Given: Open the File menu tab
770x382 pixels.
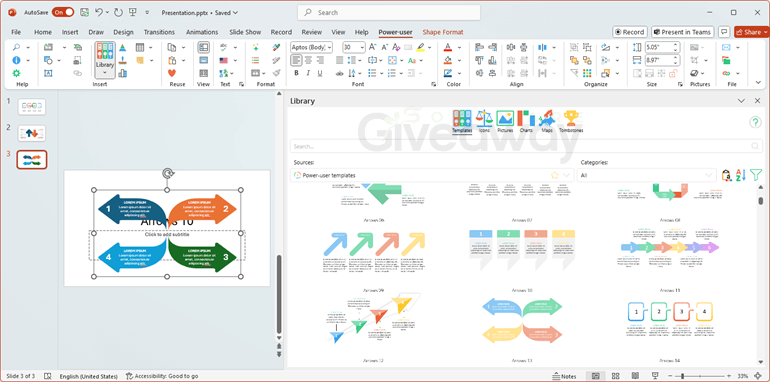Looking at the screenshot, I should pos(16,32).
